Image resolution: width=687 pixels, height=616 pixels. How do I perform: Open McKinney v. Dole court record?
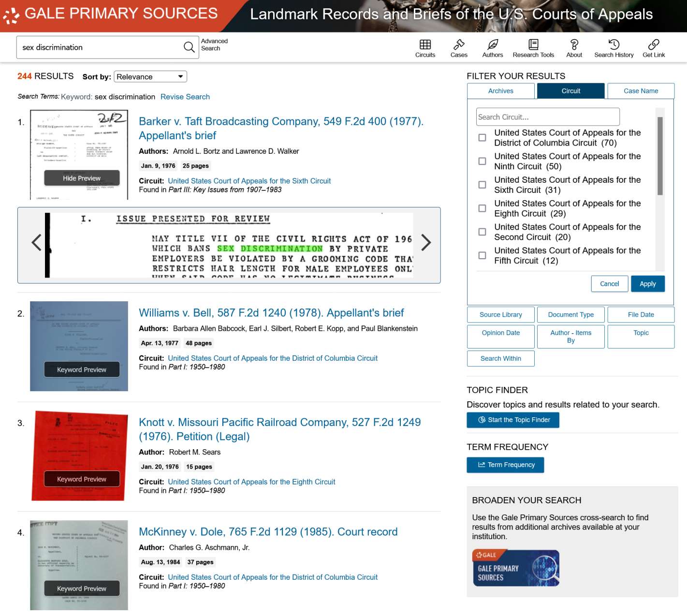point(268,532)
